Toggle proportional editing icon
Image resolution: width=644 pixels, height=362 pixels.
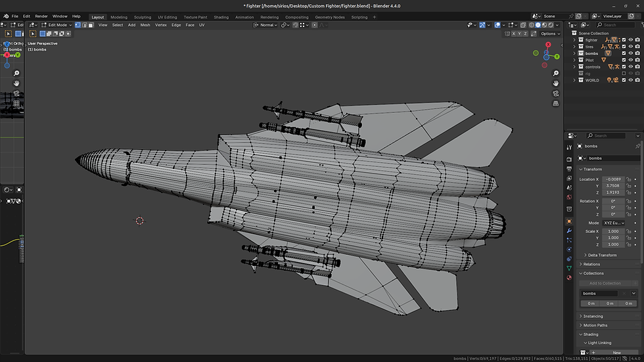coord(315,25)
